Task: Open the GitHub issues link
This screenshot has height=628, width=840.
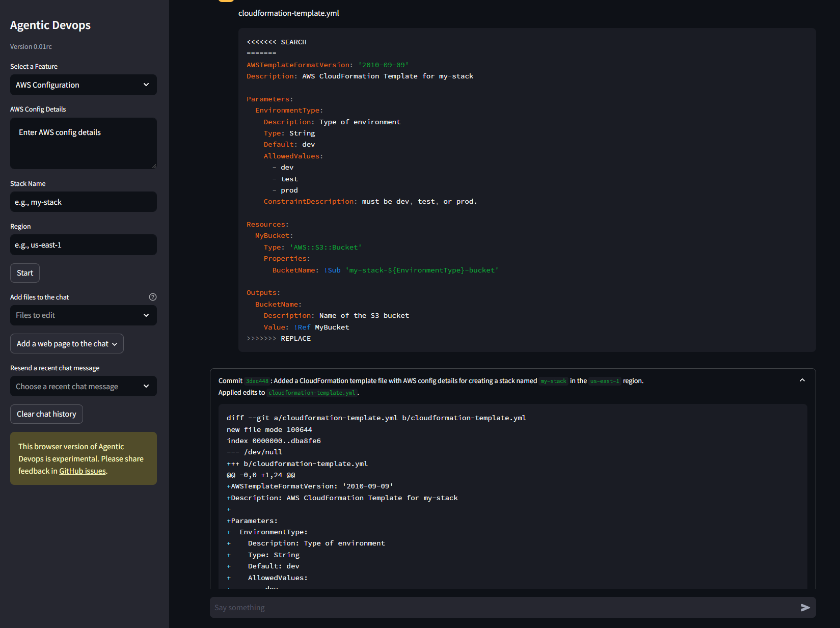Action: [x=82, y=471]
